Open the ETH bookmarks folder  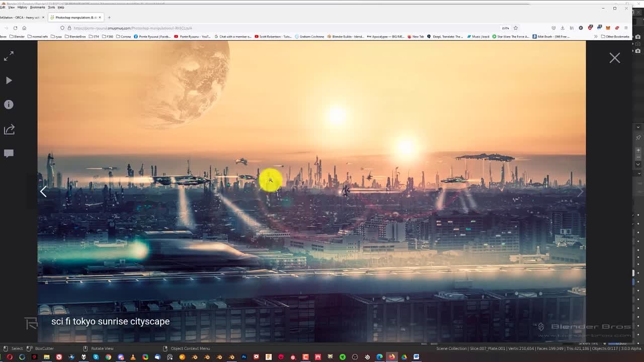click(x=94, y=37)
